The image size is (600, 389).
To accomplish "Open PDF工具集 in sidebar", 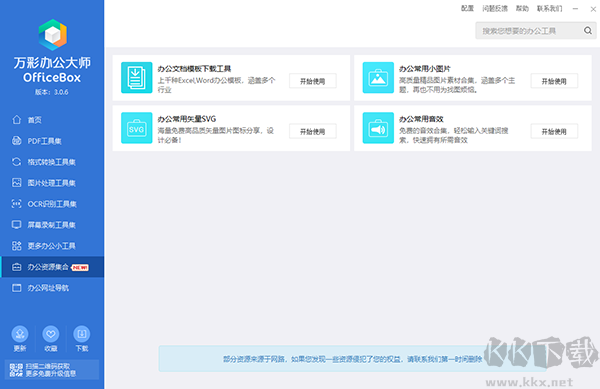I will point(52,141).
